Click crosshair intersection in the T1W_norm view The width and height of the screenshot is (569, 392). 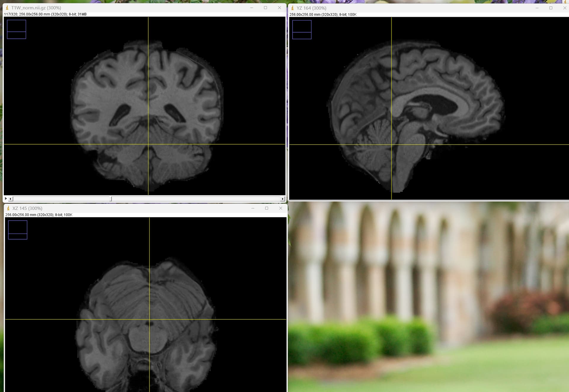tap(148, 144)
